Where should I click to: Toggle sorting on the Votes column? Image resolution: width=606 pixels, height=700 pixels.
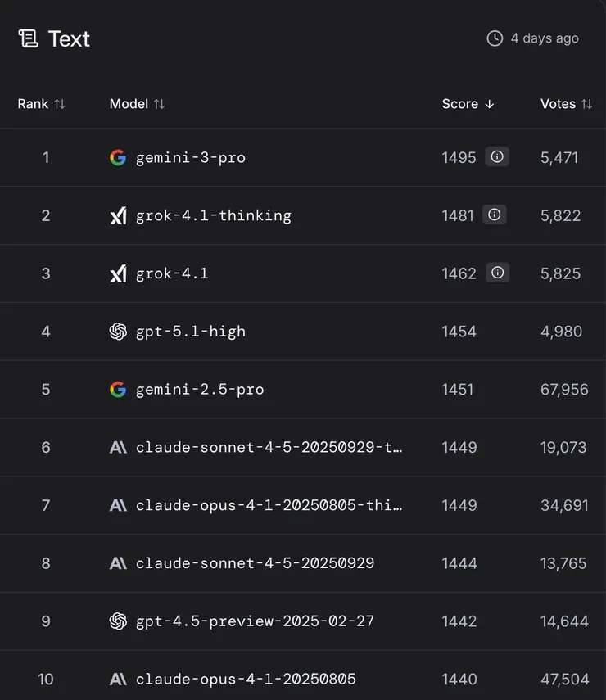tap(567, 104)
